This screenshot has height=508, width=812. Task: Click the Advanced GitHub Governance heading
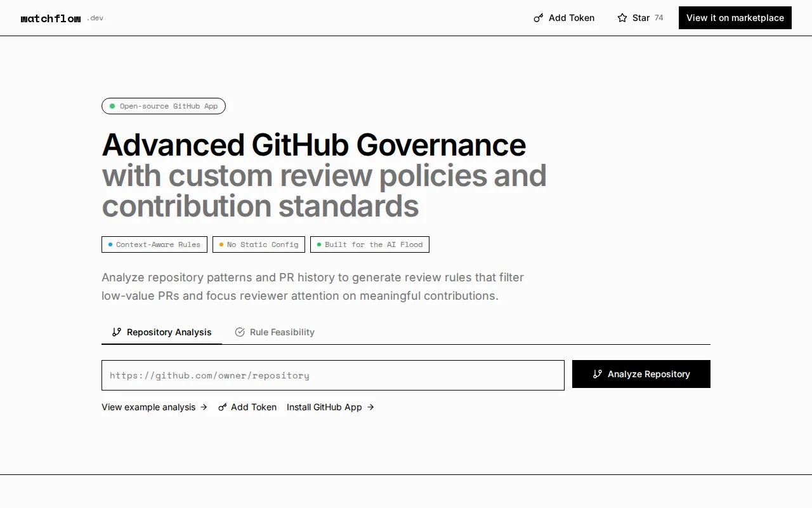pos(314,145)
